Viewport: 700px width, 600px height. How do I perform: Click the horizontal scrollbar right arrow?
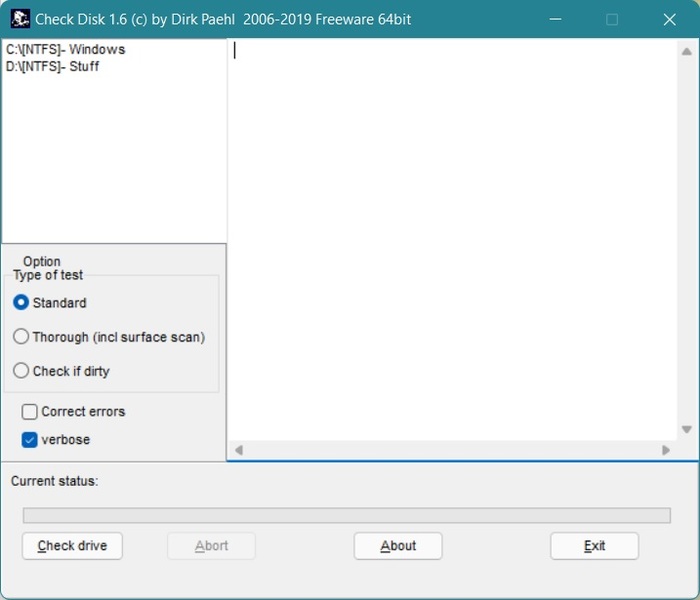point(666,451)
